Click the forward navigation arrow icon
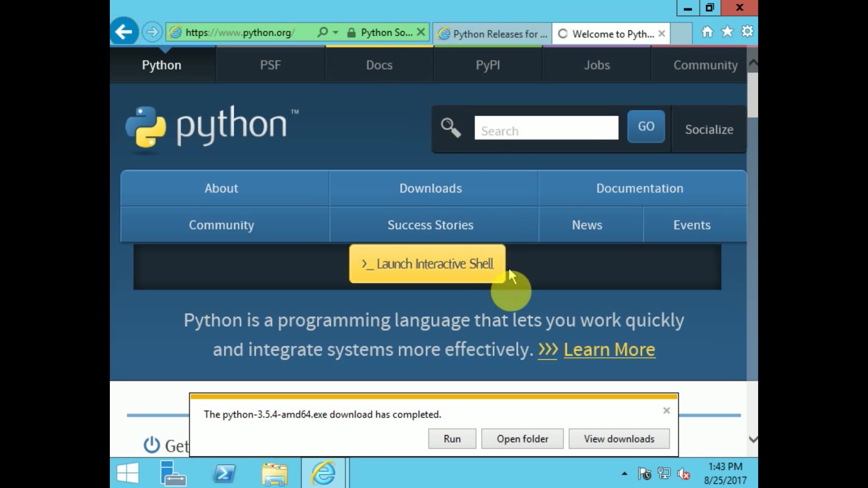868x488 pixels. pyautogui.click(x=153, y=32)
